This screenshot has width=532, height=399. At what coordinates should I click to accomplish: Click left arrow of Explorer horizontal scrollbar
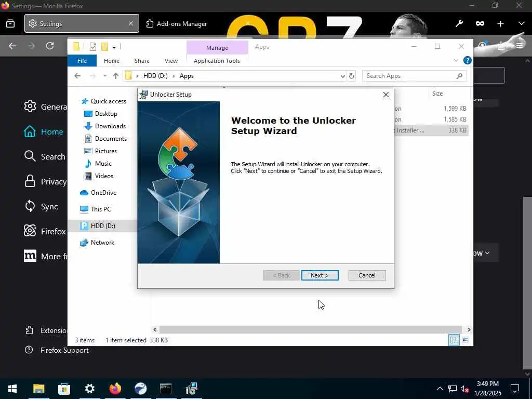pos(155,329)
